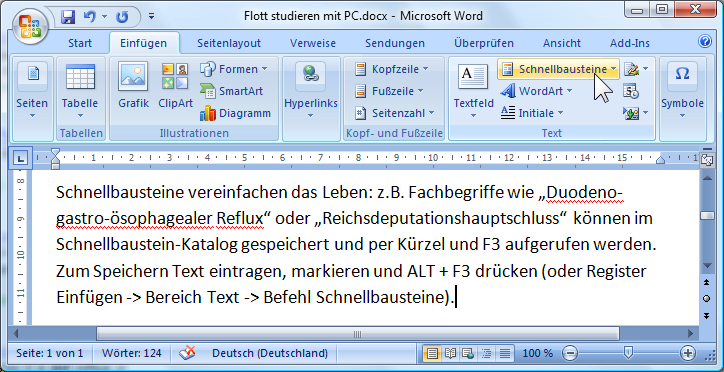Switch to the Ansicht tab
Image resolution: width=724 pixels, height=372 pixels.
562,43
